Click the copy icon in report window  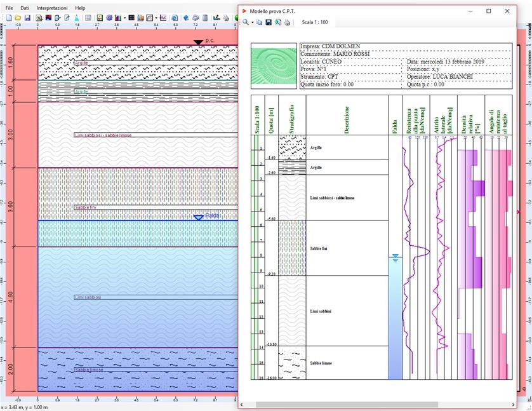(260, 22)
